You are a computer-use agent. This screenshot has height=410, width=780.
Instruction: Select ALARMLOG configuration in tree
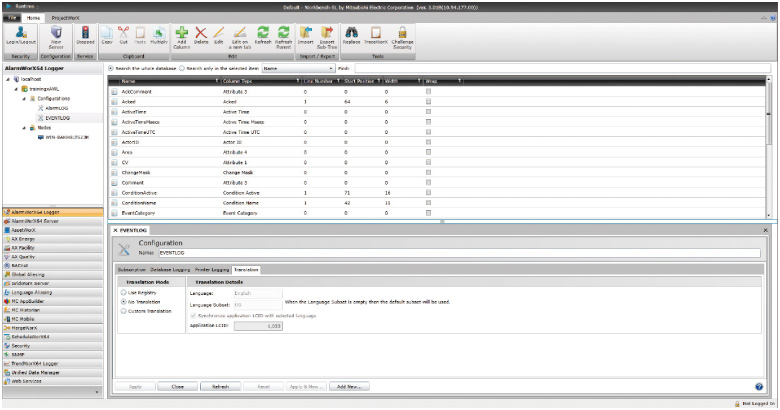(x=56, y=108)
